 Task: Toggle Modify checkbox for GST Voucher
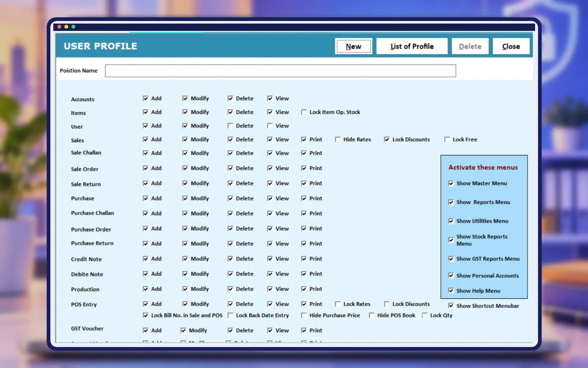tap(183, 330)
